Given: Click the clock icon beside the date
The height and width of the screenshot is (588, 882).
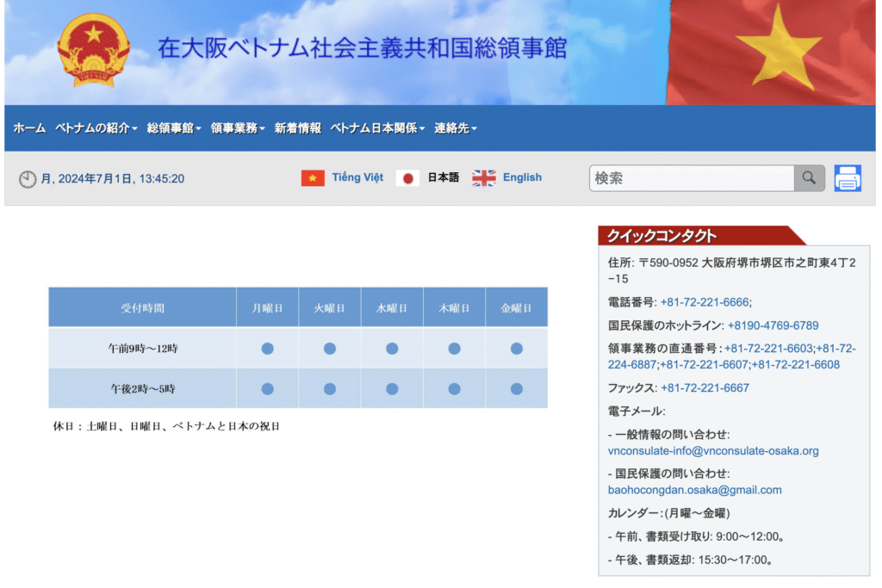Looking at the screenshot, I should (28, 179).
